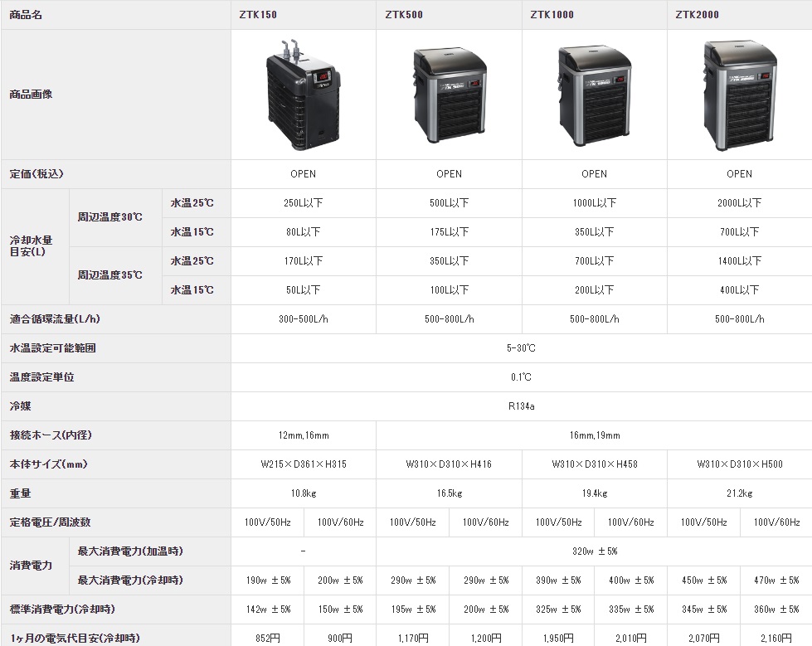Click the 本体サイズ(mm) label
The width and height of the screenshot is (812, 646).
pos(49,464)
